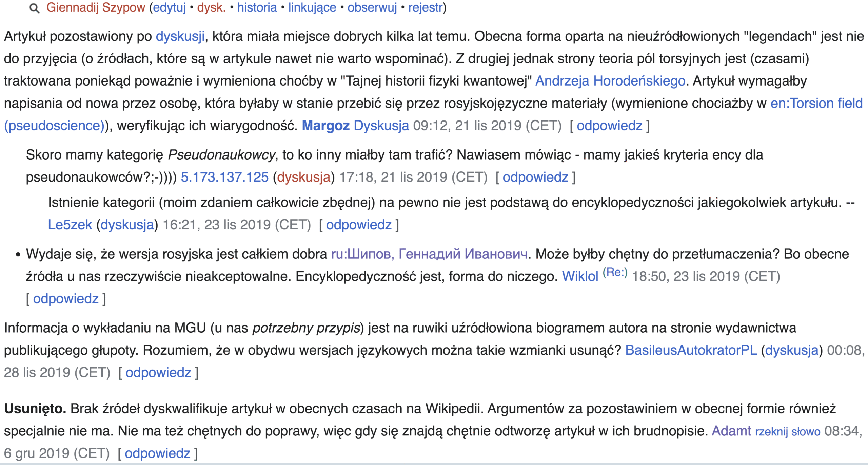Click the "linkujące" link
The image size is (868, 465).
coord(312,7)
